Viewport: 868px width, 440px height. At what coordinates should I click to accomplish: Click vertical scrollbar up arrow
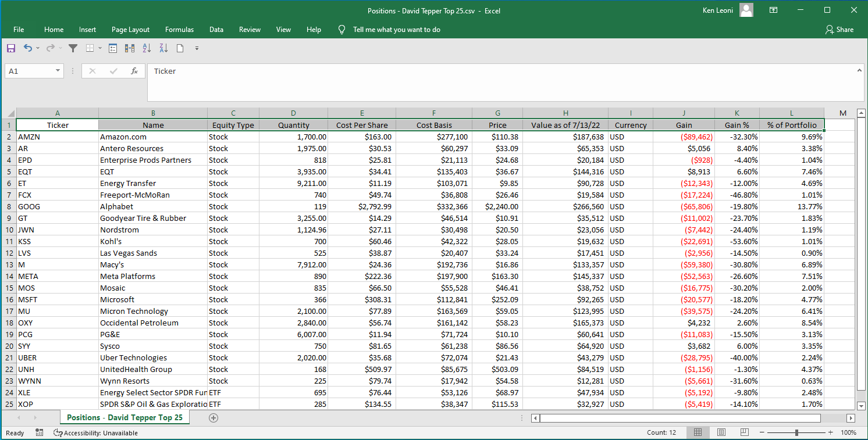click(861, 113)
